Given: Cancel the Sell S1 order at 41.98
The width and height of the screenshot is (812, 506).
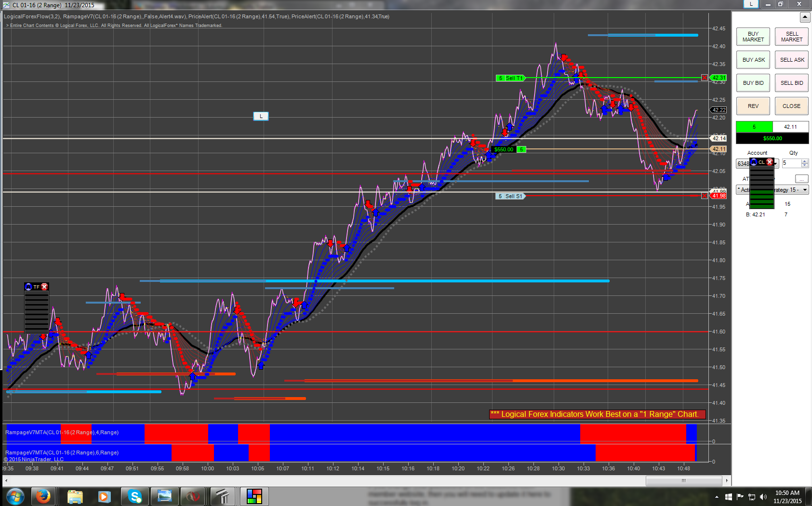Looking at the screenshot, I should tap(705, 196).
